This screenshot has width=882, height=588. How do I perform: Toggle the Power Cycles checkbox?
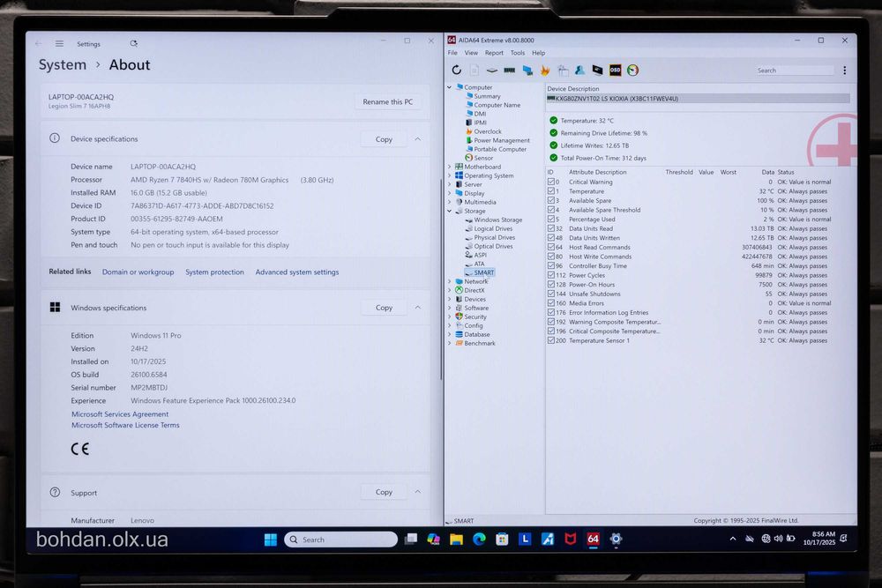551,275
